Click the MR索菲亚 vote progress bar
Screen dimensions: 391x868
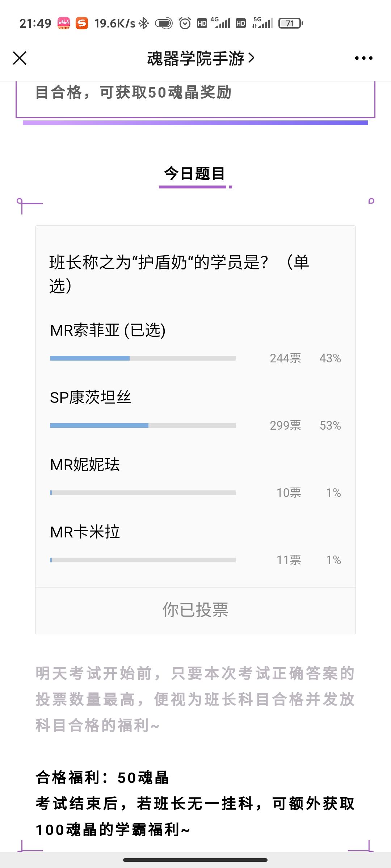143,358
